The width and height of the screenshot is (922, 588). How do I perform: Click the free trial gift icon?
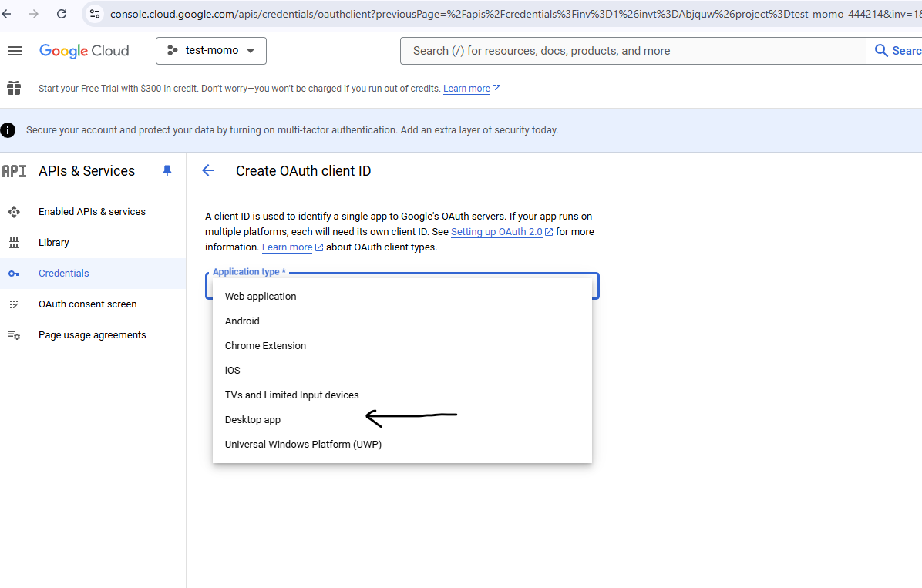14,88
